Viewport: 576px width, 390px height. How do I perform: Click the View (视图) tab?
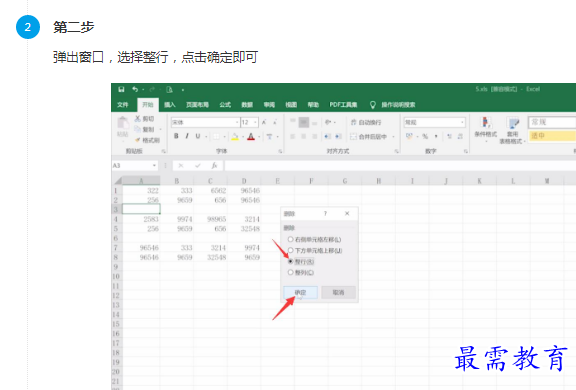291,105
